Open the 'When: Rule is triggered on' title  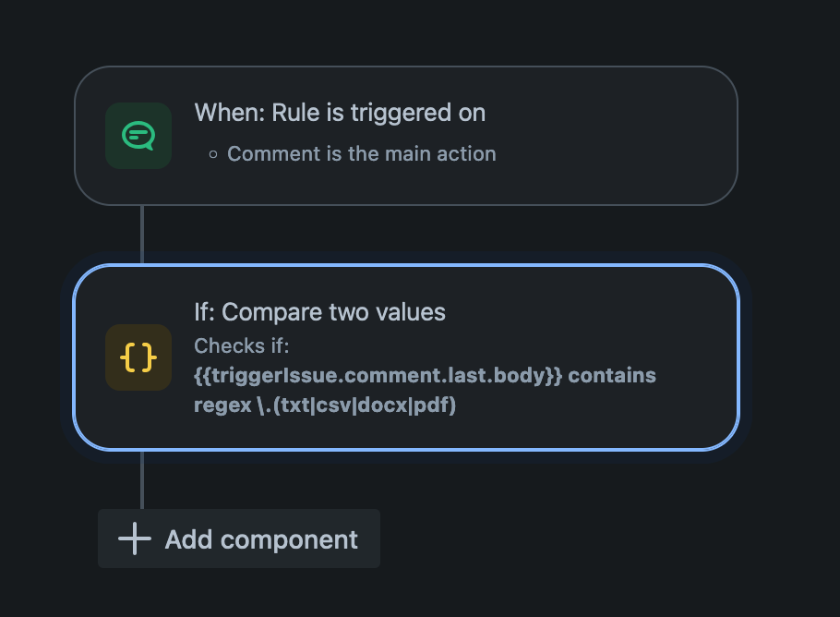tap(340, 113)
